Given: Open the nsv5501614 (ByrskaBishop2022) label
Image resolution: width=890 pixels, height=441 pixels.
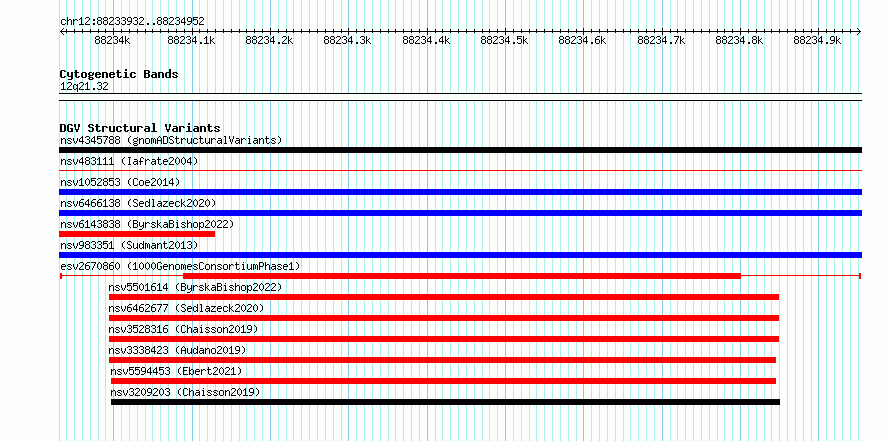Looking at the screenshot, I should pos(195,287).
